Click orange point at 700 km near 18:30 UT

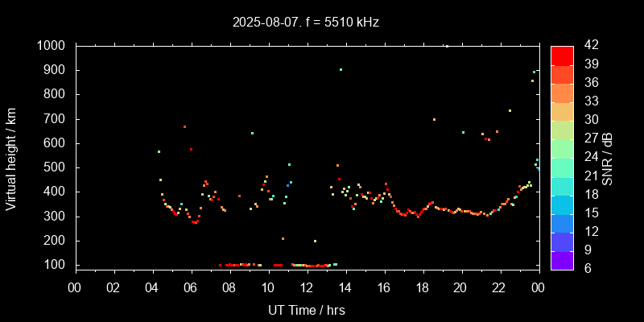pyautogui.click(x=434, y=119)
